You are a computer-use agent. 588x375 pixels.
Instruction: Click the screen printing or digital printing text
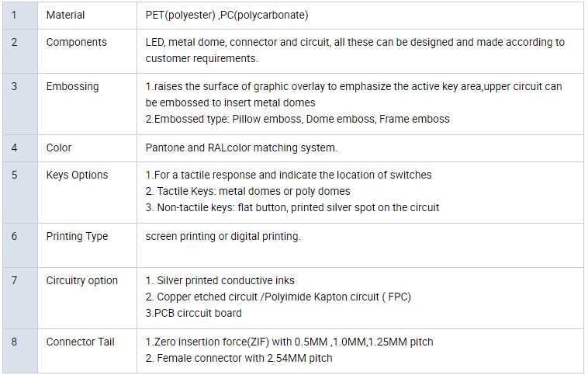223,236
